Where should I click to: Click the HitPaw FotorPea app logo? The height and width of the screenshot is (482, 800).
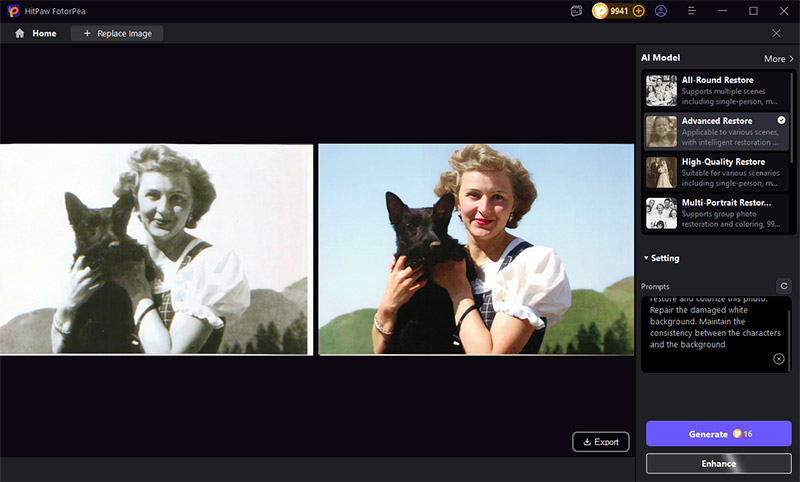click(13, 11)
